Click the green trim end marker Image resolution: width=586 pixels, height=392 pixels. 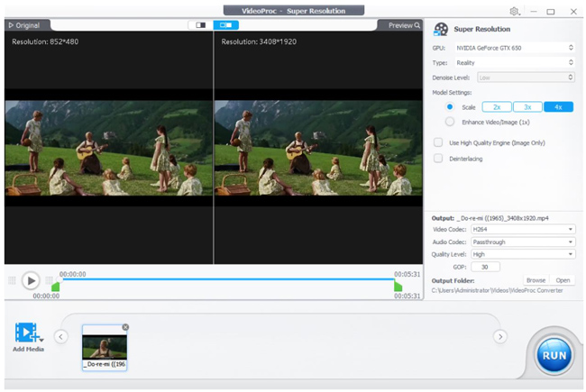(398, 287)
